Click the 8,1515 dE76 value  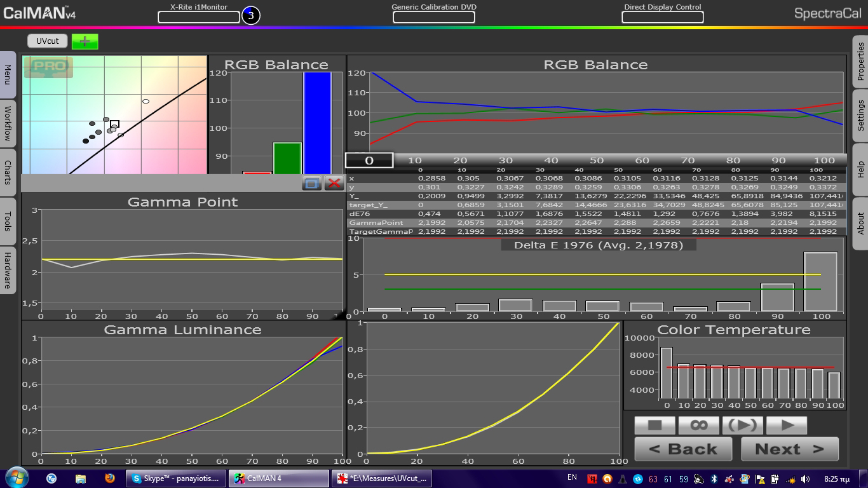(824, 214)
